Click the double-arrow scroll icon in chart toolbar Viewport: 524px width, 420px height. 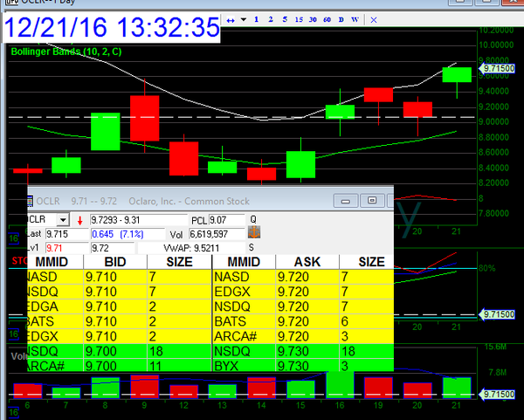point(230,19)
